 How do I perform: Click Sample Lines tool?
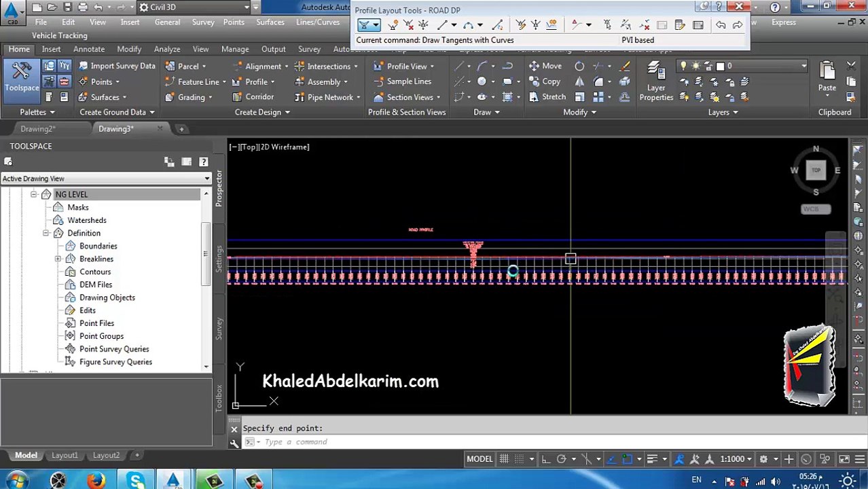coord(401,81)
